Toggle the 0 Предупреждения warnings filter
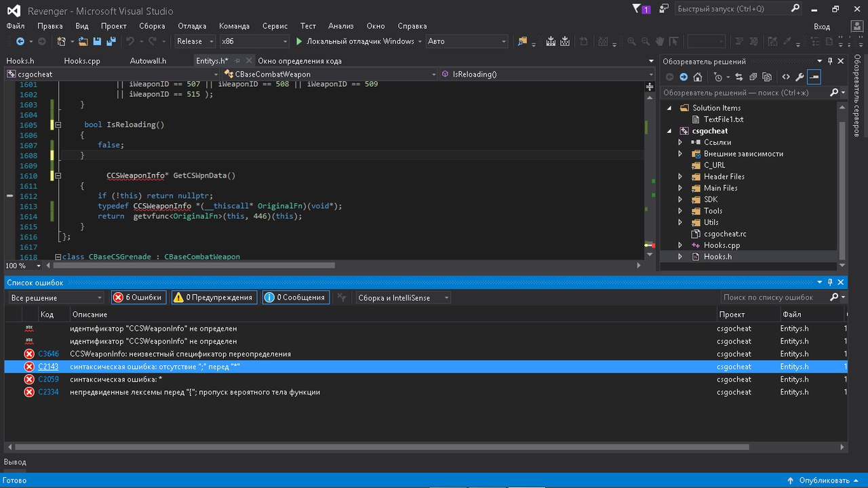 tap(213, 298)
